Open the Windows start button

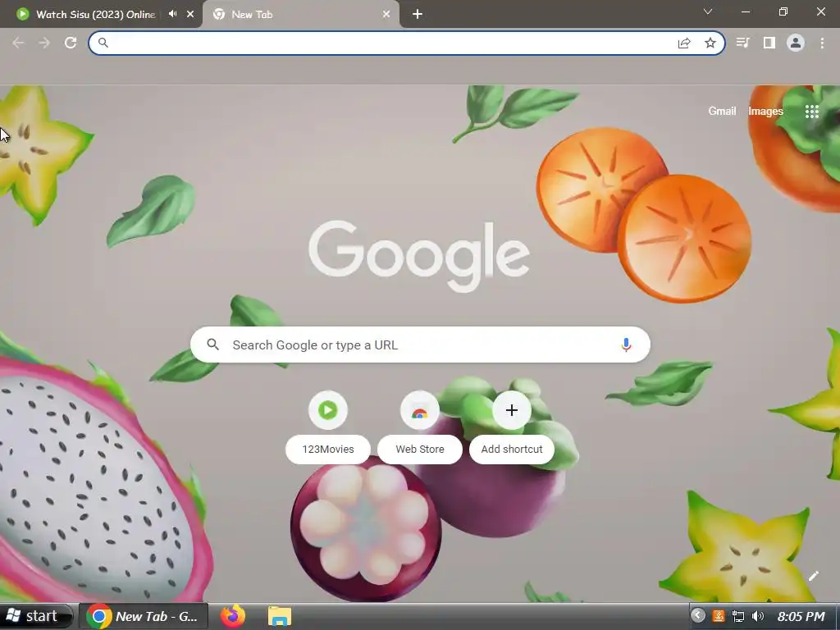[x=35, y=616]
